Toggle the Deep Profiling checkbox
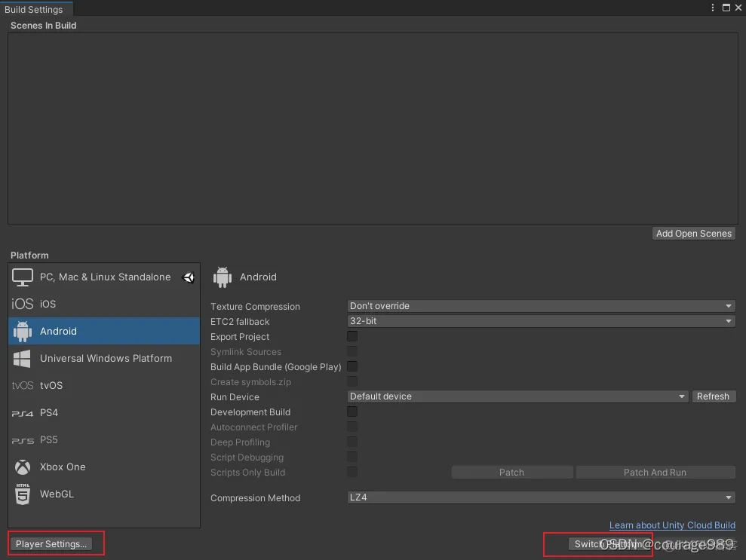 pyautogui.click(x=352, y=442)
